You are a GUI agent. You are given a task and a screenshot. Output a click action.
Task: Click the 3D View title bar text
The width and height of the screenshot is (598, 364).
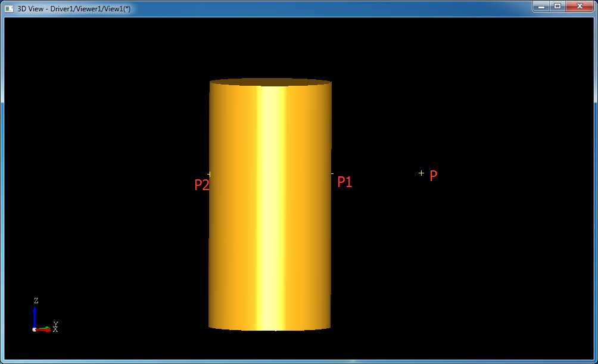coord(74,9)
